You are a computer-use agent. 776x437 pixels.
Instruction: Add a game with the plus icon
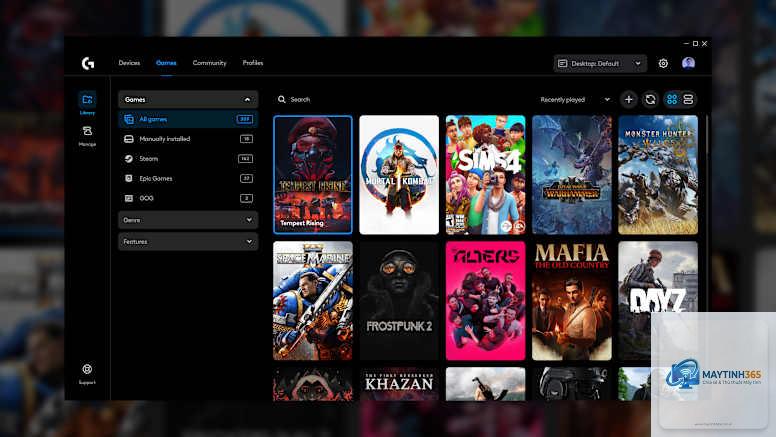(629, 99)
